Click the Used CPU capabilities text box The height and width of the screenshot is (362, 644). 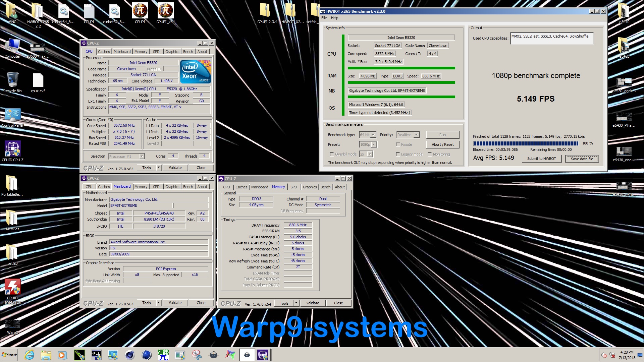(552, 39)
